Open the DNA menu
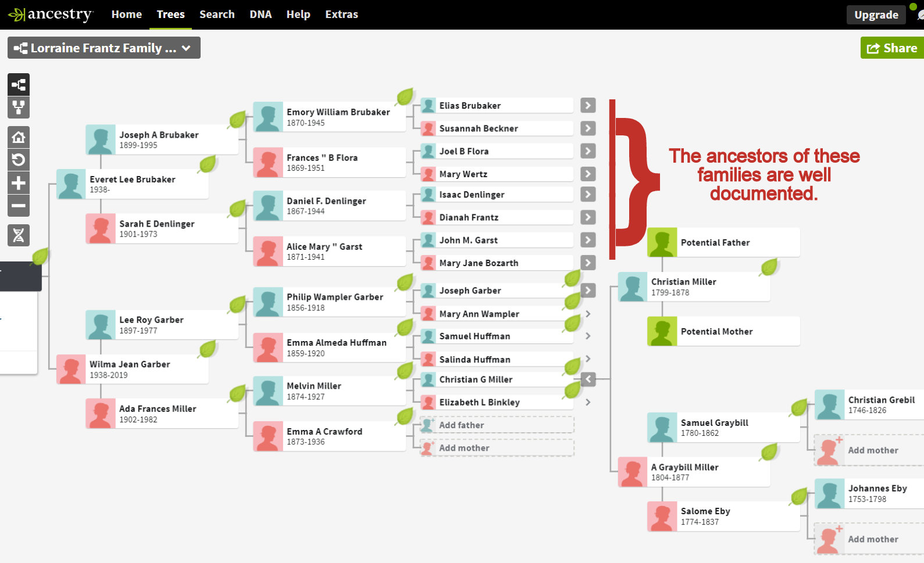The height and width of the screenshot is (563, 924). coord(261,15)
